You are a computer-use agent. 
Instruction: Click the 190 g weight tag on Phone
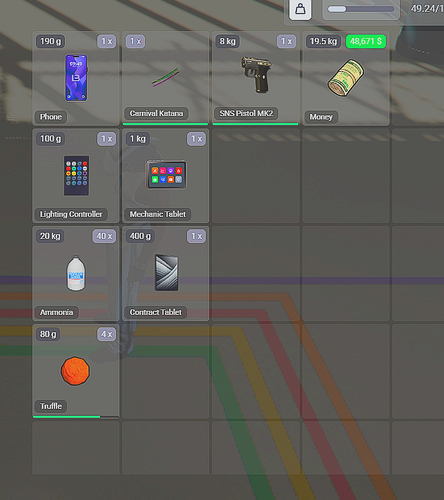pyautogui.click(x=51, y=41)
